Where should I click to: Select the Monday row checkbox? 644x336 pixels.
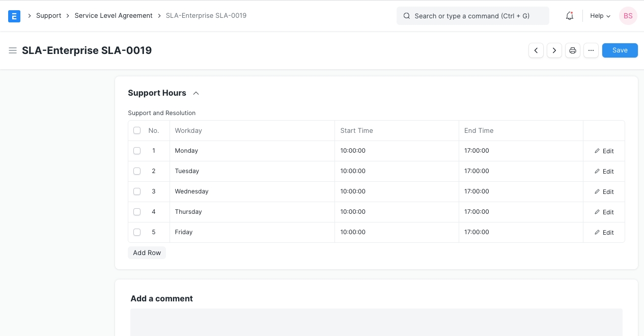(x=137, y=151)
